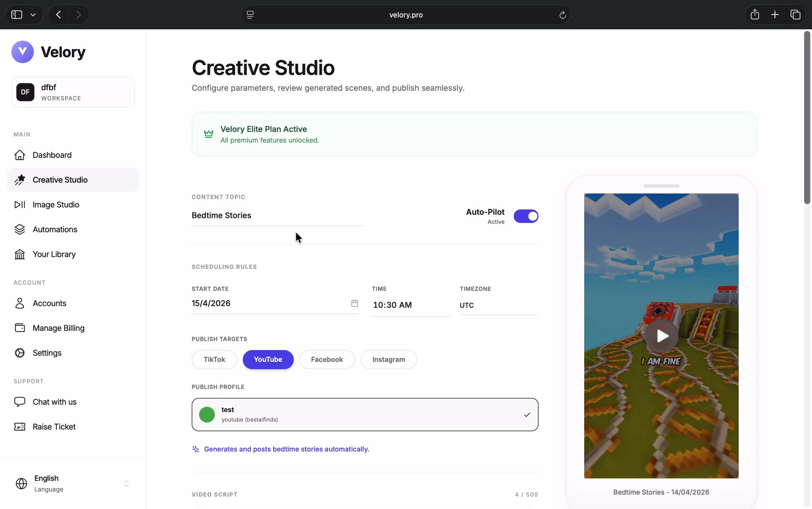Open the Dashboard home icon
The image size is (812, 509).
click(x=20, y=155)
